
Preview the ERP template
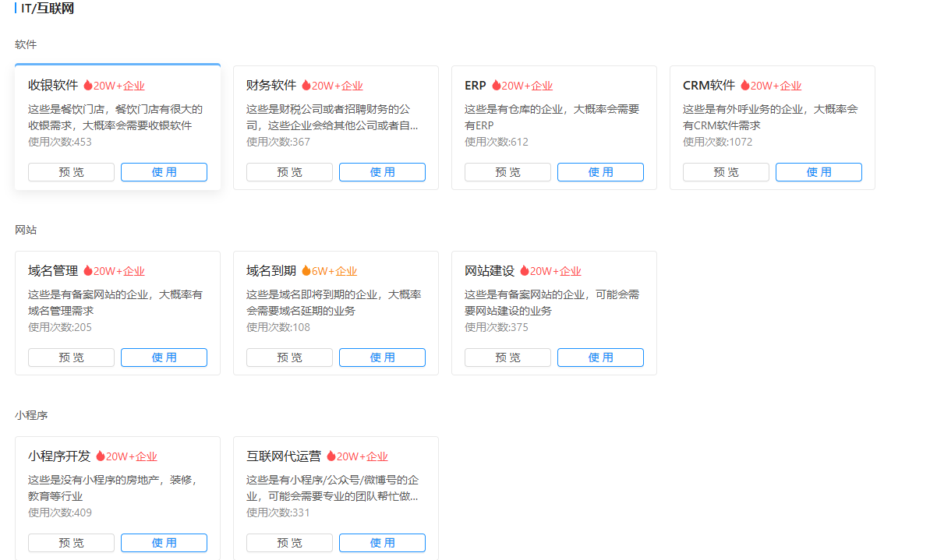507,172
